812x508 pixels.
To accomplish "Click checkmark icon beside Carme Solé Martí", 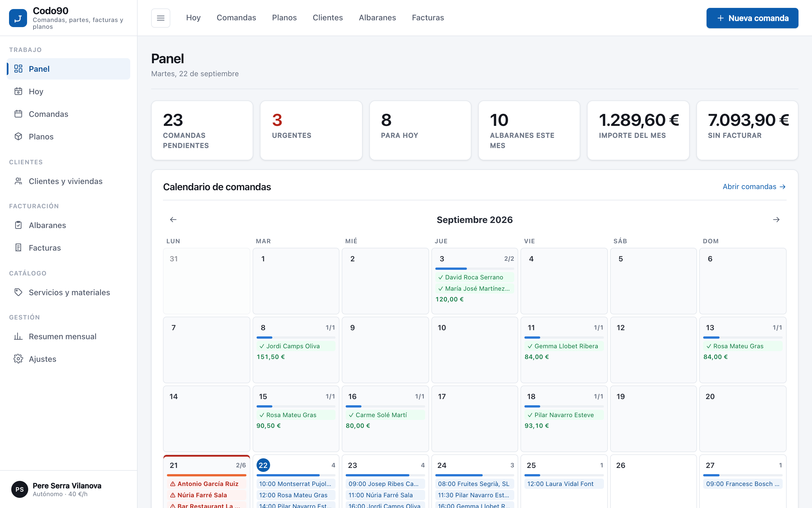I will coord(351,415).
